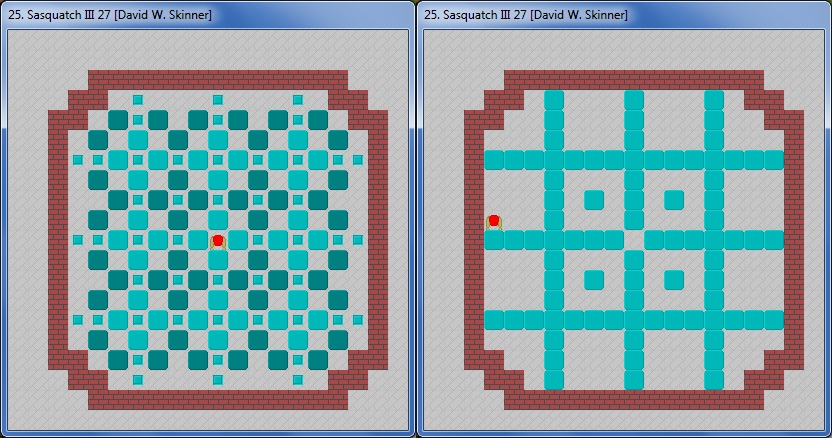Screen dimensions: 832x438
Task: Click far-right goal square of upper row, left window
Action: click(358, 160)
